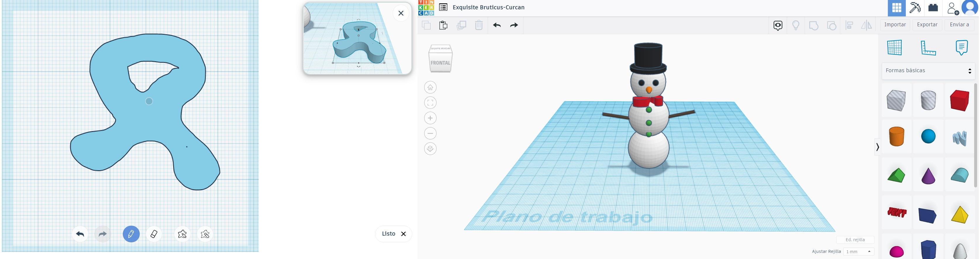Screen dimensions: 980x259
Task: Zoom in with the plus button
Action: (430, 118)
